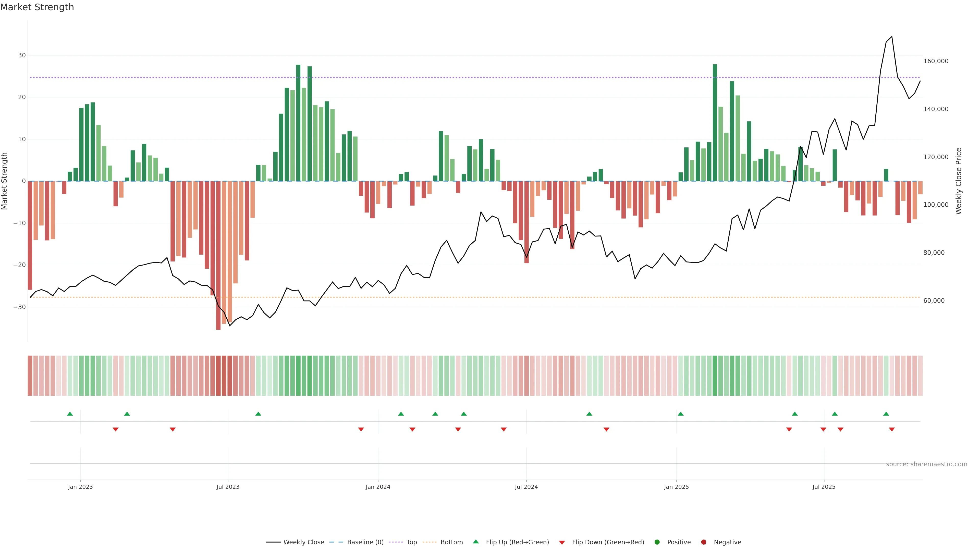Image resolution: width=980 pixels, height=551 pixels.
Task: Click the leftmost green Flip Up triangle marker
Action: click(70, 414)
